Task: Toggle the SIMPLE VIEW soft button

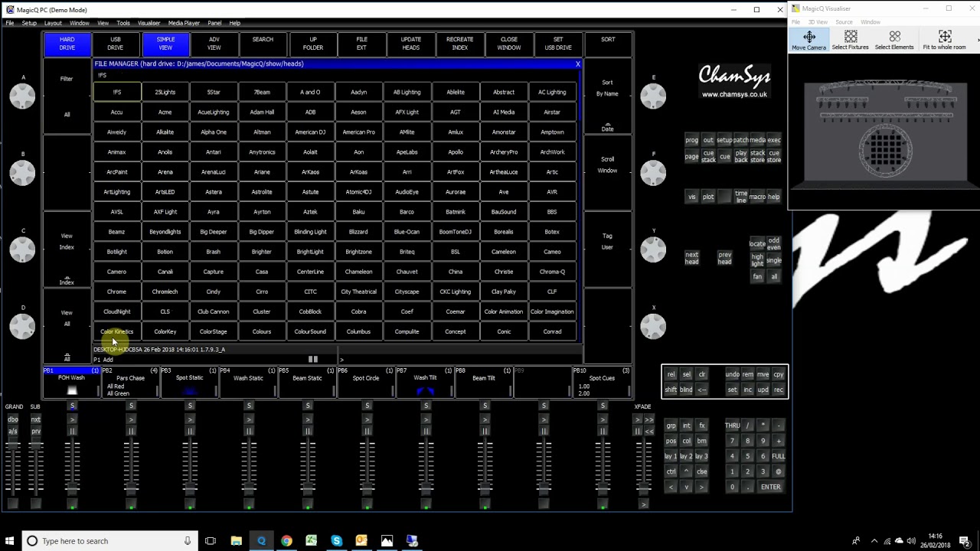Action: point(165,44)
